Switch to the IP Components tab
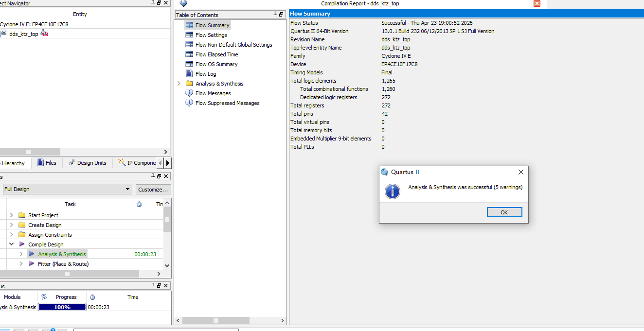644x331 pixels. pos(137,163)
